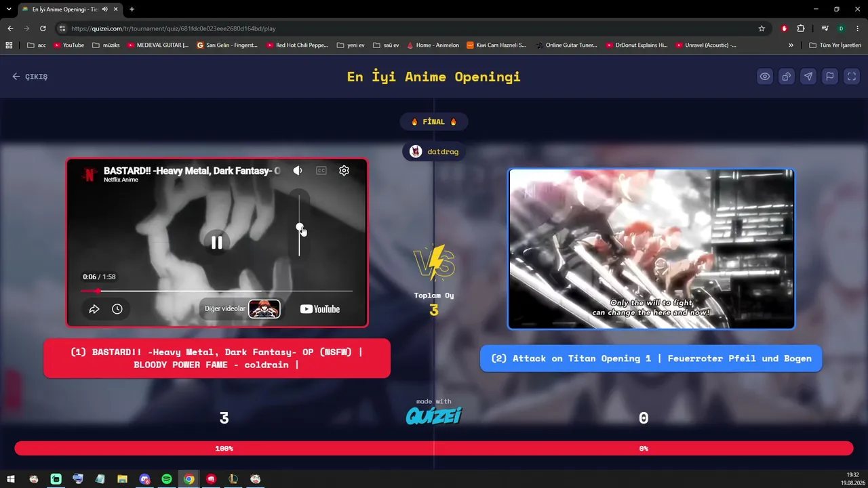Open the acc bookmarks folder
Viewport: 868px width, 488px height.
[x=37, y=45]
